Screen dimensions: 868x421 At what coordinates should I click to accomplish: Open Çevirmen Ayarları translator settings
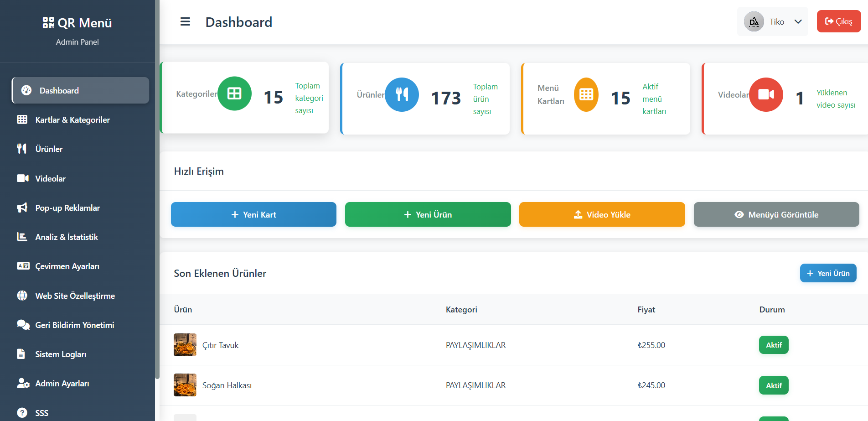[67, 266]
